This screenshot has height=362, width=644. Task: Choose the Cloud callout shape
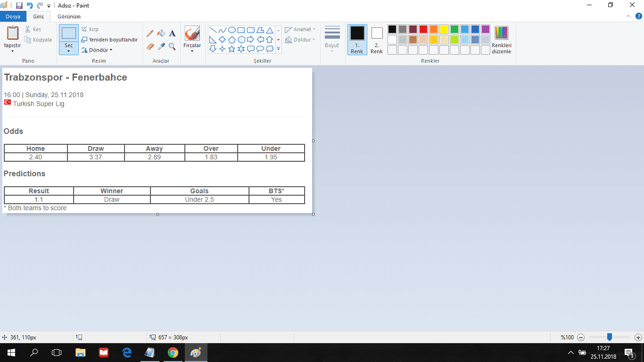click(270, 49)
